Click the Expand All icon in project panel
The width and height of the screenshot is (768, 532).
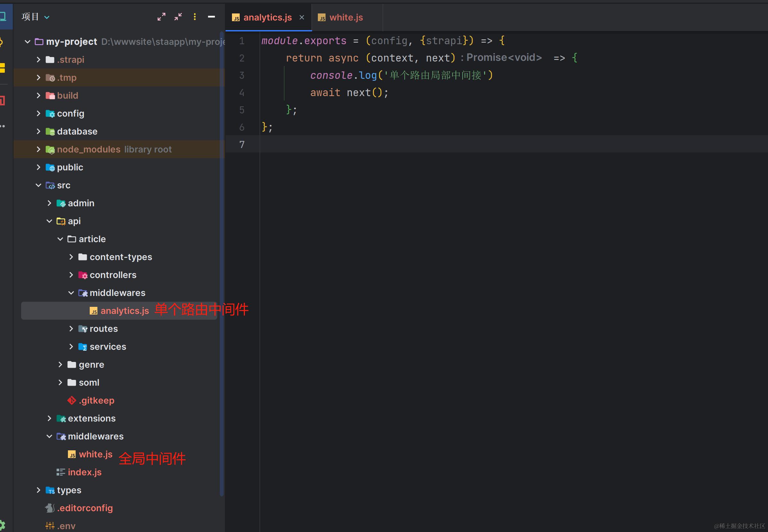(x=161, y=17)
